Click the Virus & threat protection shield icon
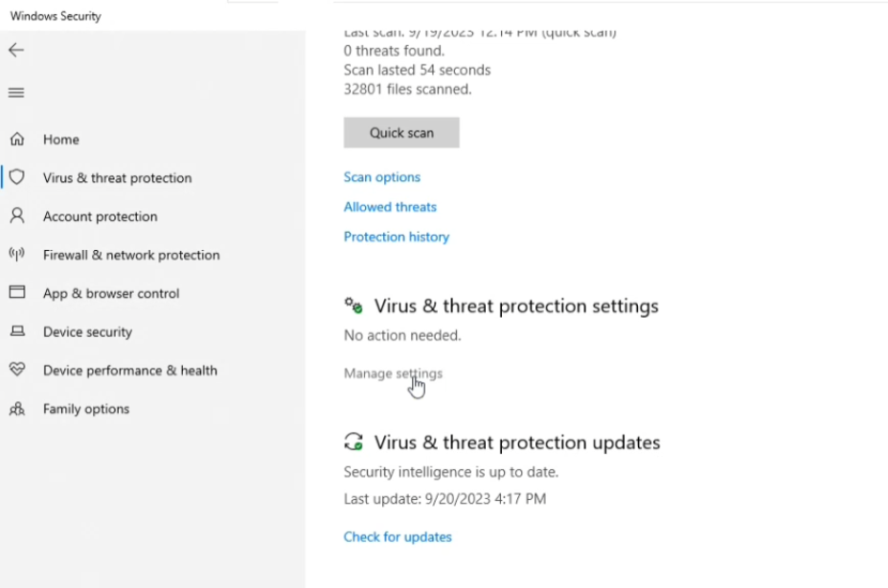Image resolution: width=888 pixels, height=588 pixels. pyautogui.click(x=17, y=177)
